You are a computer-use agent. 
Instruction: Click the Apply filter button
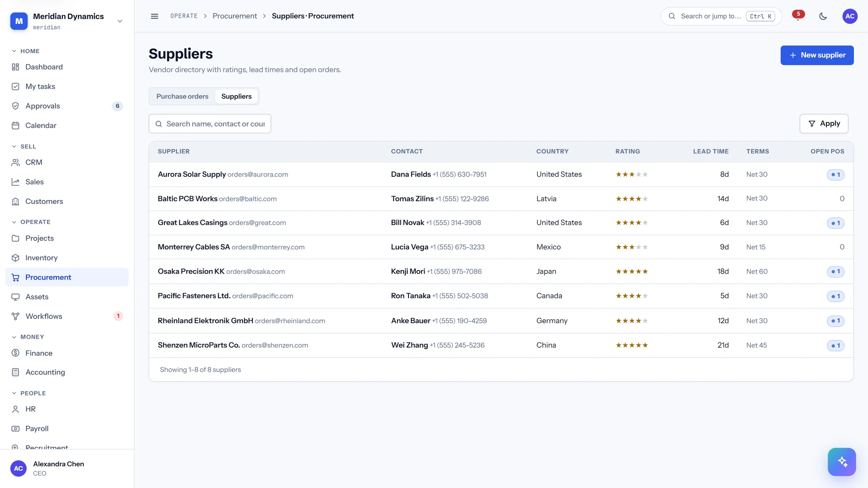coord(824,124)
